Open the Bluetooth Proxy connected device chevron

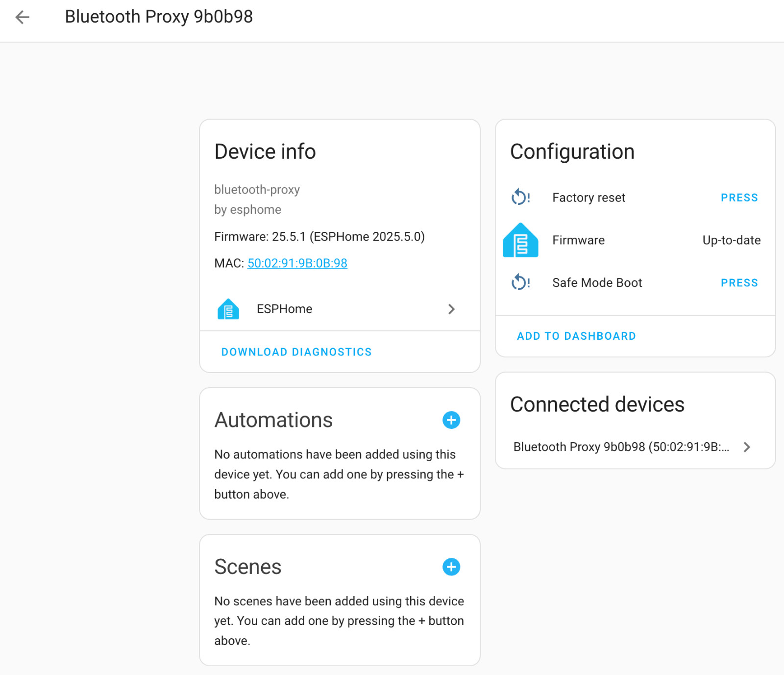(x=747, y=447)
